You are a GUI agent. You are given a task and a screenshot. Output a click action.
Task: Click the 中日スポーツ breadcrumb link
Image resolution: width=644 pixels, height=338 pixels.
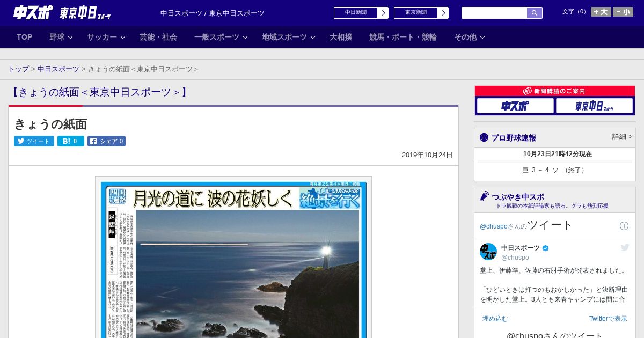click(x=58, y=69)
